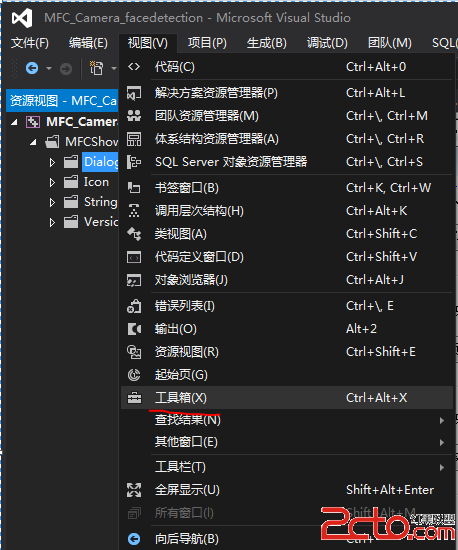Click the navigate backward toolbar arrow
This screenshot has height=550, width=458.
click(32, 68)
